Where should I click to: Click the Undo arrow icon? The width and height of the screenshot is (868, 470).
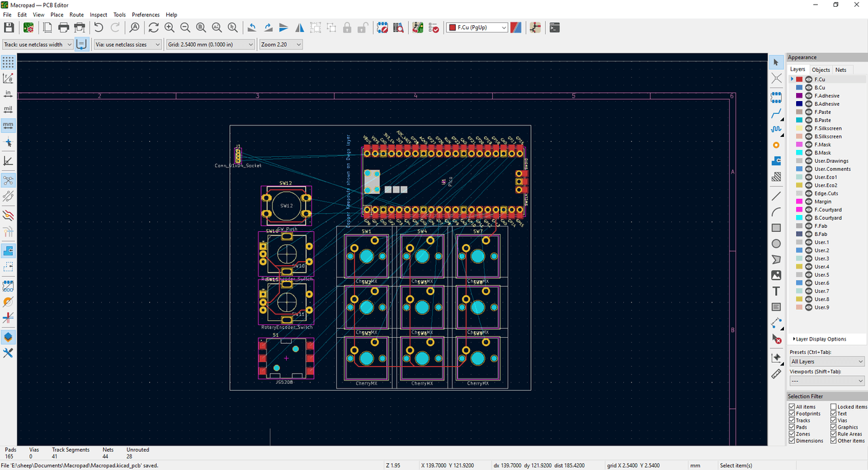click(x=99, y=28)
